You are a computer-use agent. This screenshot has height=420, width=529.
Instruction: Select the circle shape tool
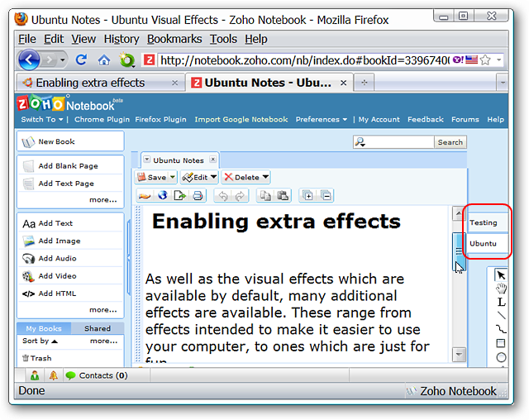(502, 357)
